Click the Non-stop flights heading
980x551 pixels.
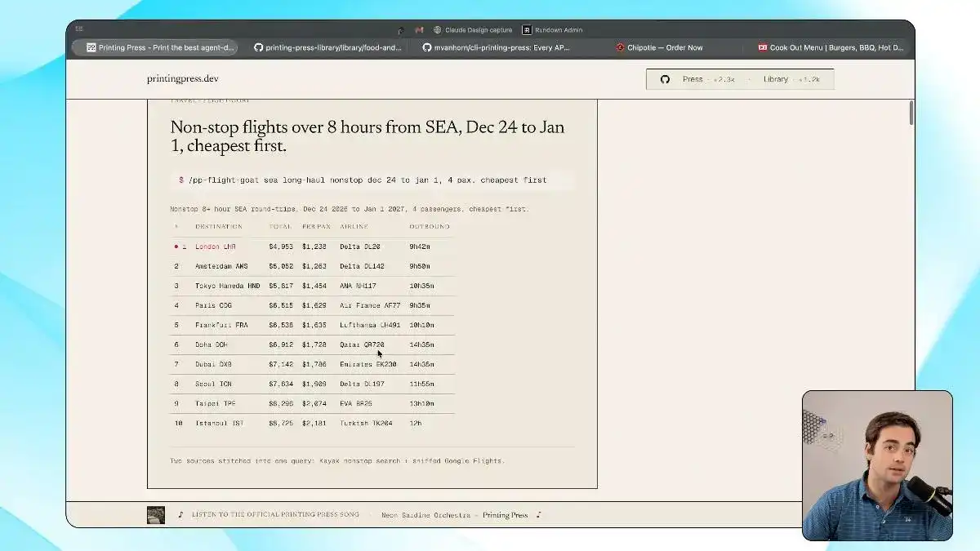(367, 137)
